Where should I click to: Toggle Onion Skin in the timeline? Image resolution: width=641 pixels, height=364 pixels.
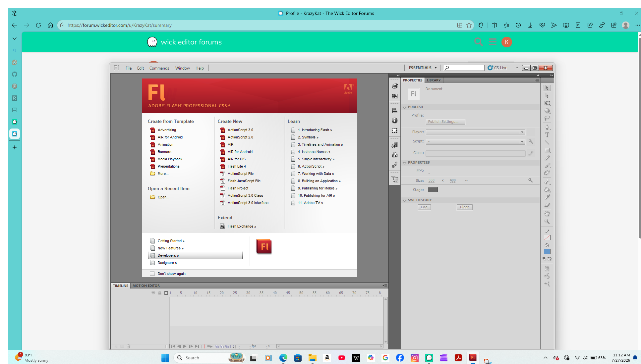click(x=217, y=346)
